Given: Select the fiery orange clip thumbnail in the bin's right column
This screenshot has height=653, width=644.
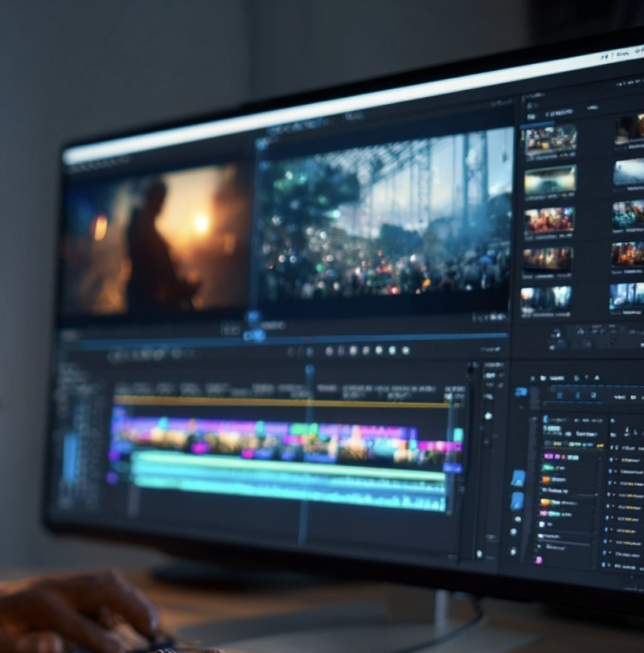Looking at the screenshot, I should [628, 254].
